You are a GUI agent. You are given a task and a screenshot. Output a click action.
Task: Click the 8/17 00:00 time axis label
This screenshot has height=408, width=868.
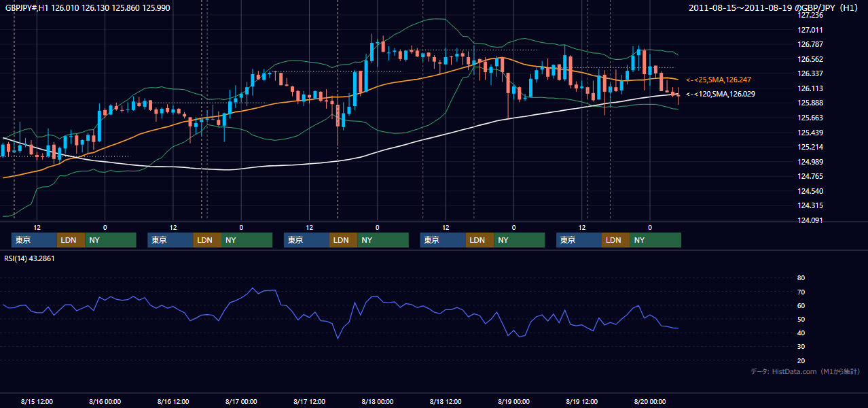pyautogui.click(x=240, y=401)
